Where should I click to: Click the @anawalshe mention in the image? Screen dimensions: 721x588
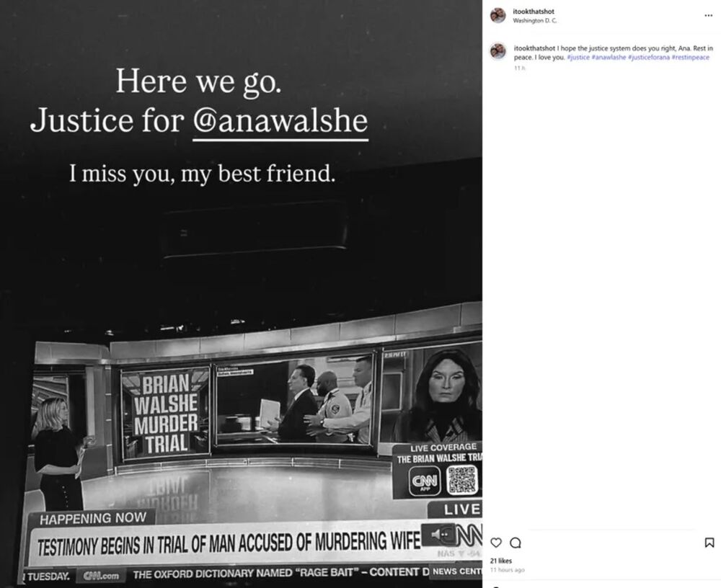coord(280,121)
